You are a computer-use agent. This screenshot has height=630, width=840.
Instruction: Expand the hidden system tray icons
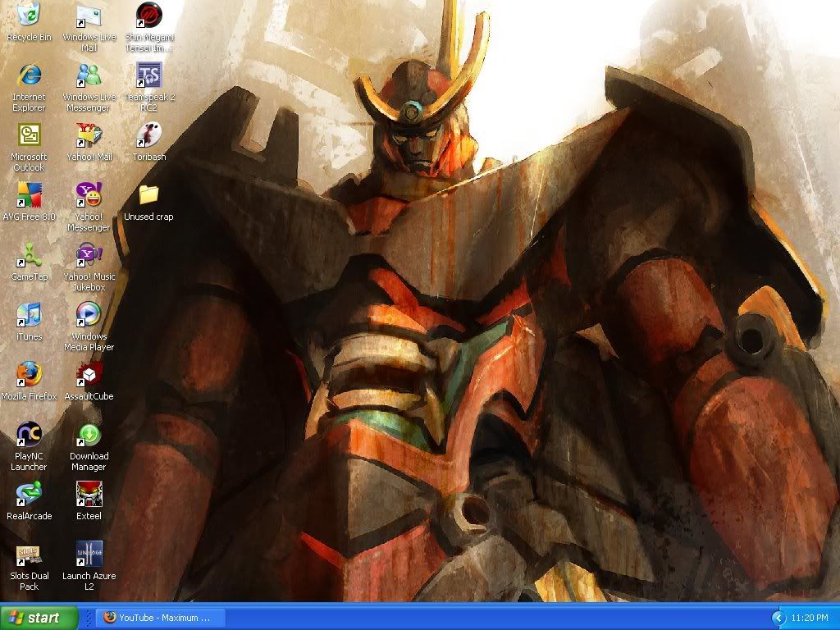tap(778, 618)
